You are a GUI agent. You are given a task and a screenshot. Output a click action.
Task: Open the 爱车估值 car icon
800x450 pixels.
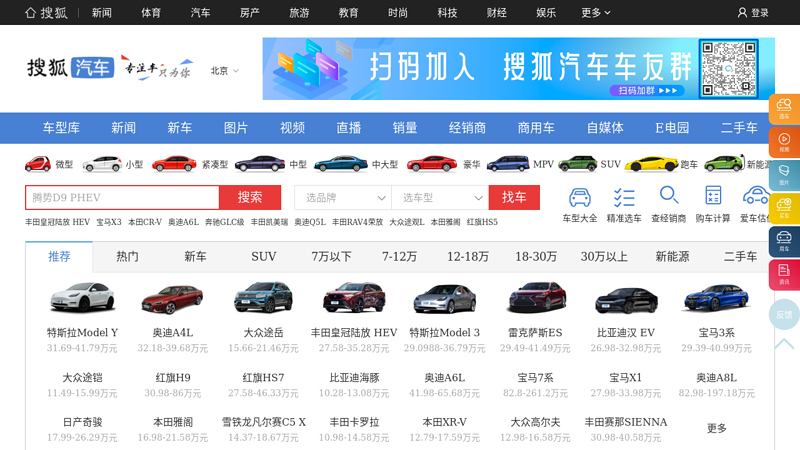tap(756, 196)
